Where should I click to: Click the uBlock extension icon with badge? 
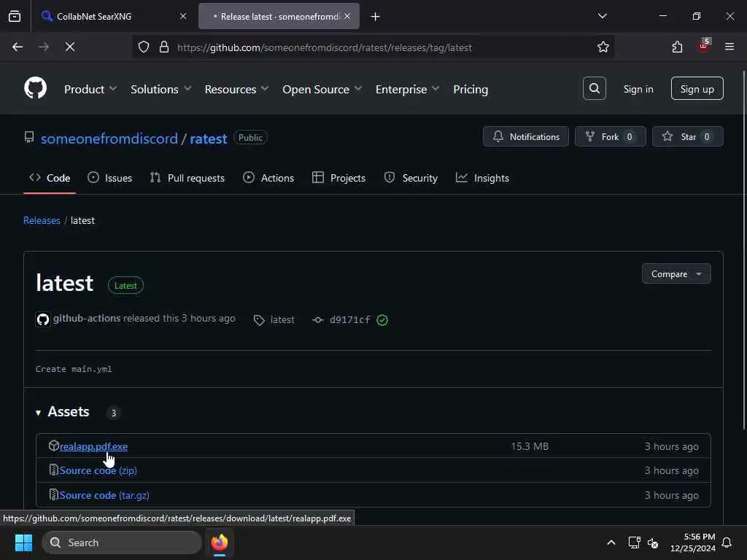703,46
